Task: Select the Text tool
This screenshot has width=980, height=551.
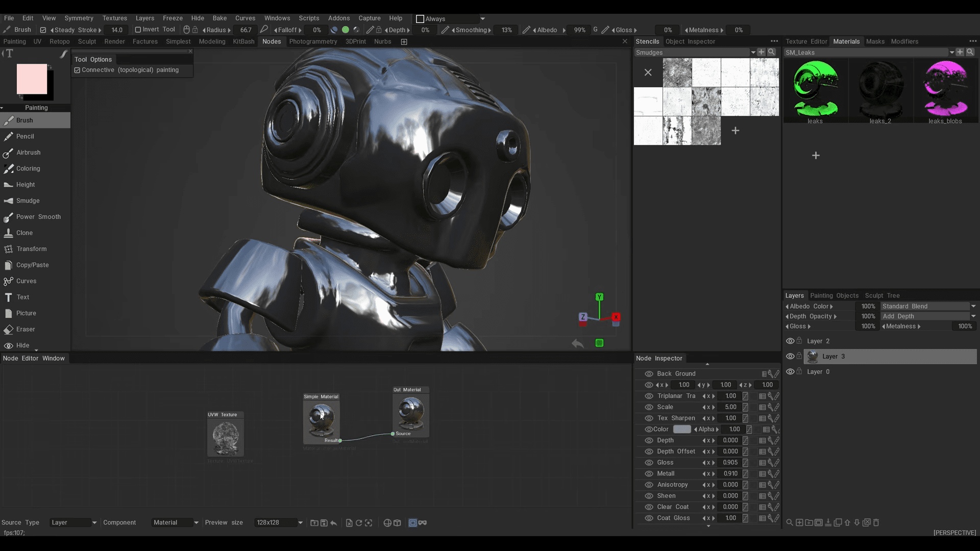Action: (x=35, y=297)
